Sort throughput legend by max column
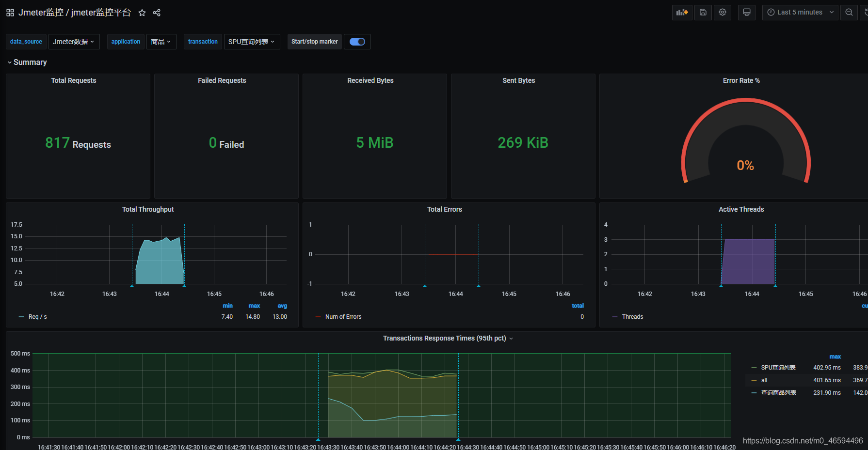This screenshot has height=450, width=868. click(x=254, y=306)
